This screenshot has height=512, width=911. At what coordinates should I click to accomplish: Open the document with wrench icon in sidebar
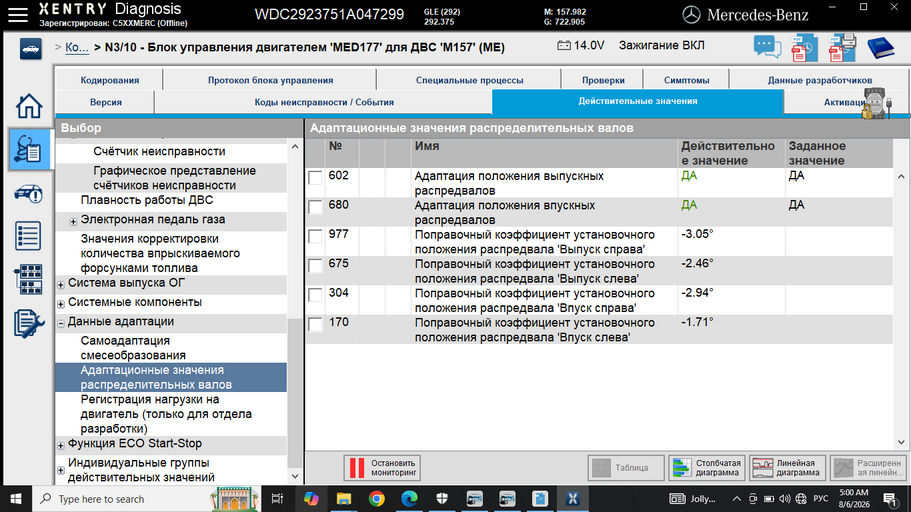pyautogui.click(x=28, y=323)
